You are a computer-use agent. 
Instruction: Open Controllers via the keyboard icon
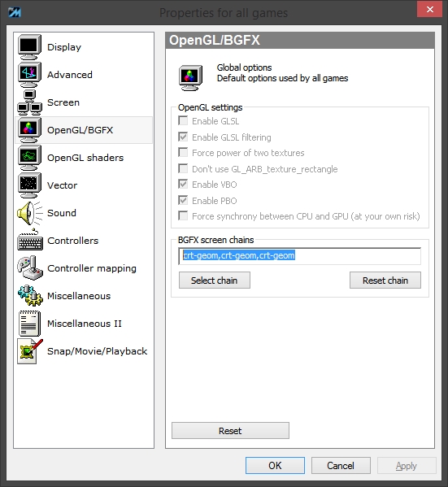[30, 241]
